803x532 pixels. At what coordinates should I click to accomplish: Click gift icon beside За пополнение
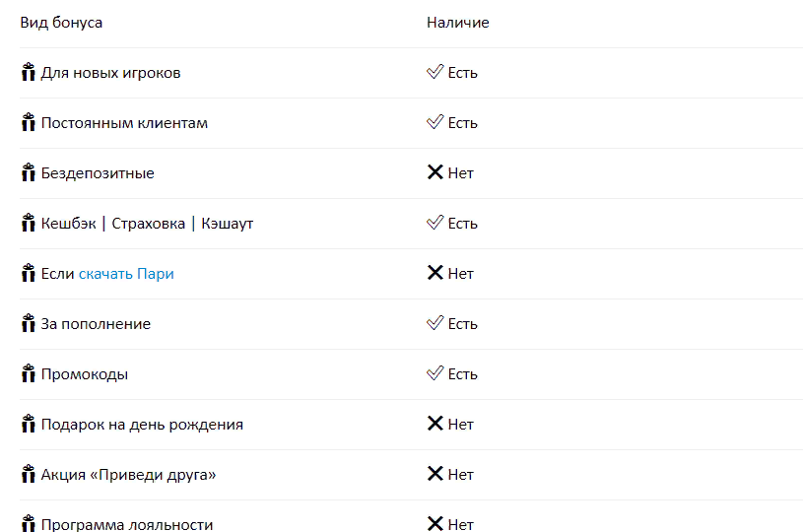(x=29, y=322)
